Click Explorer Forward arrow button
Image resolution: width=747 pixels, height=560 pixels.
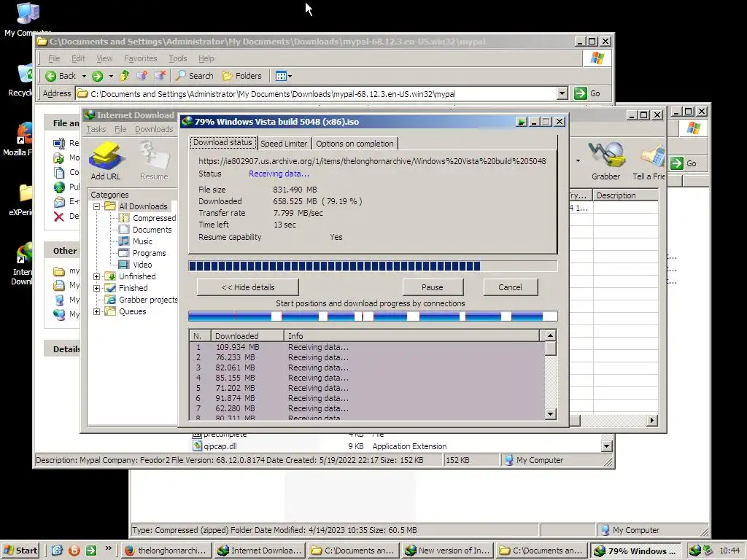97,76
